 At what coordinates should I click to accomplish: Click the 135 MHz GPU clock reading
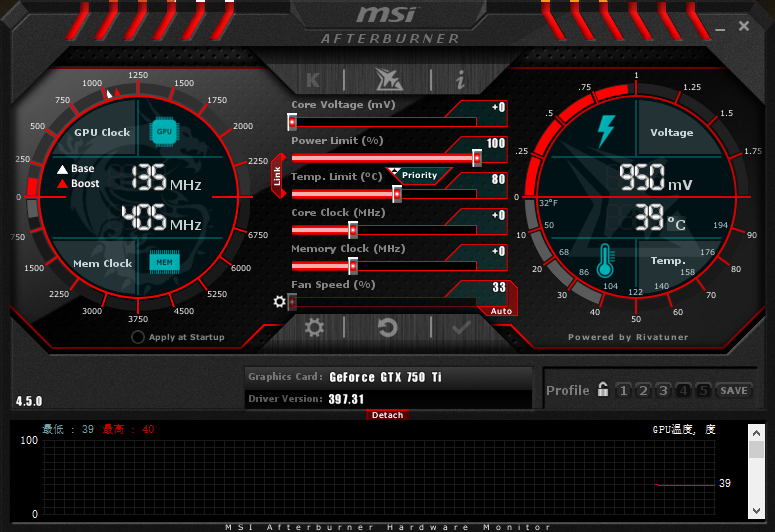click(167, 178)
